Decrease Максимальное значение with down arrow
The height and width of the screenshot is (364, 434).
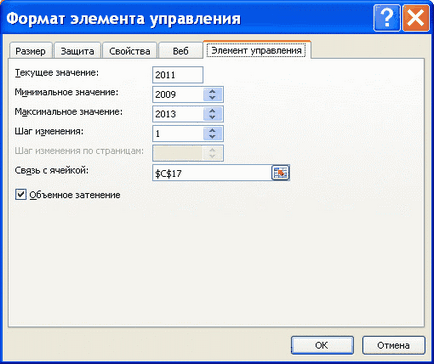[212, 118]
